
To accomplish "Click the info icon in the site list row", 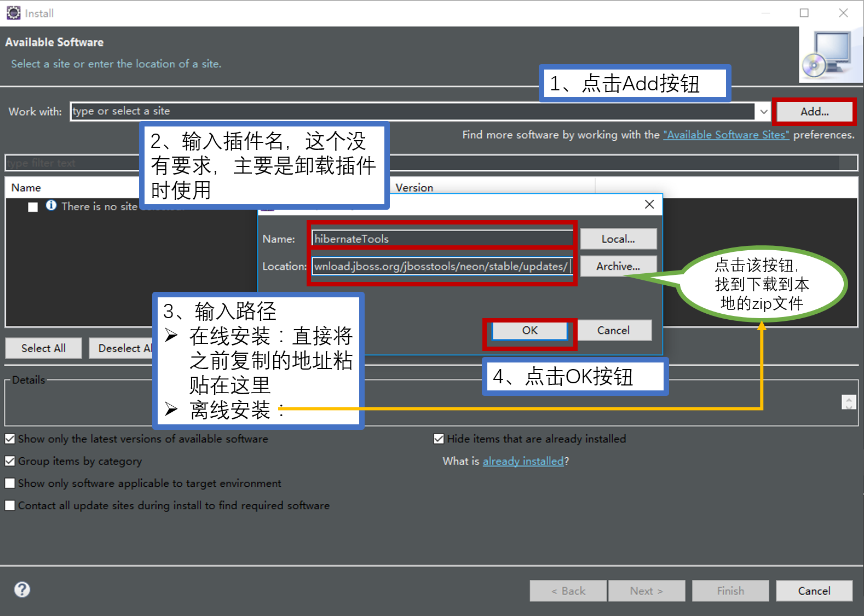I will pos(51,205).
